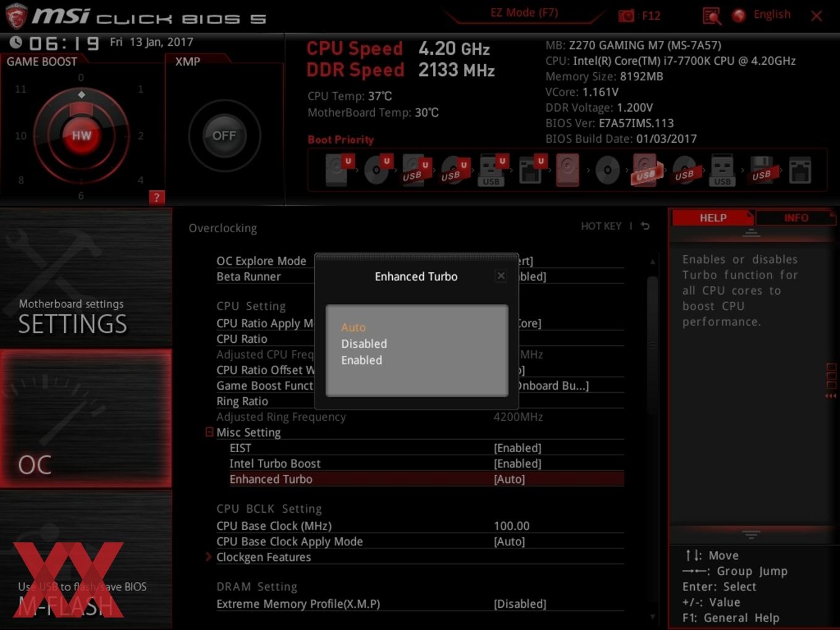840x630 pixels.
Task: Select the UEFI USB CD/DVD boot icon
Action: click(x=454, y=170)
